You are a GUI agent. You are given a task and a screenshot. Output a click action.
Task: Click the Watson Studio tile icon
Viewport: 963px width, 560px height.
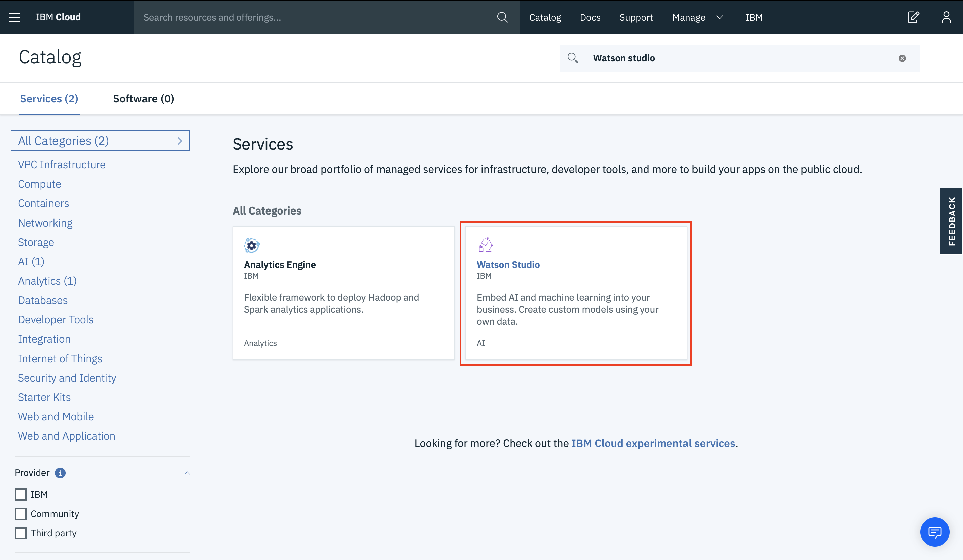coord(485,245)
